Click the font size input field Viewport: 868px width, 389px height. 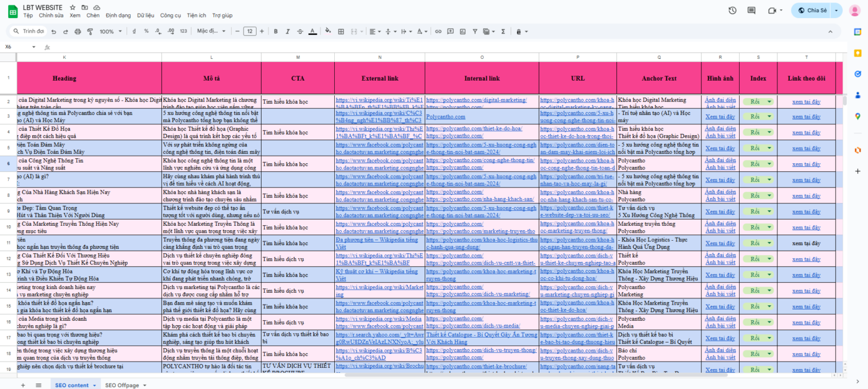coord(250,31)
